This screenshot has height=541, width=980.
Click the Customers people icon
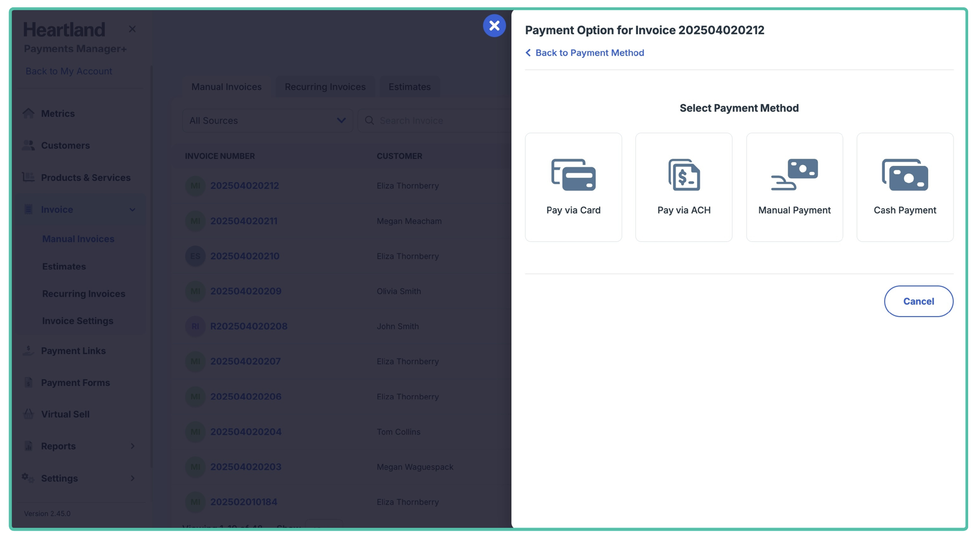[28, 146]
